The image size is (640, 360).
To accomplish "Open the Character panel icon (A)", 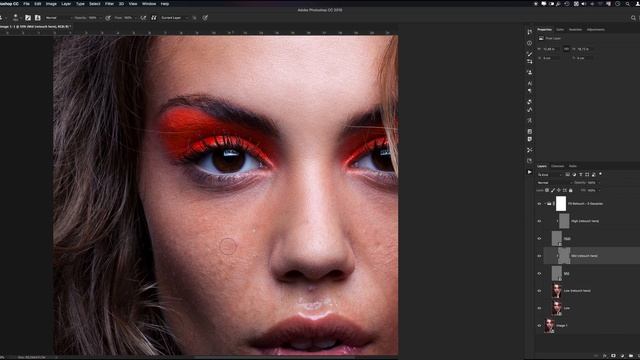I will click(529, 83).
